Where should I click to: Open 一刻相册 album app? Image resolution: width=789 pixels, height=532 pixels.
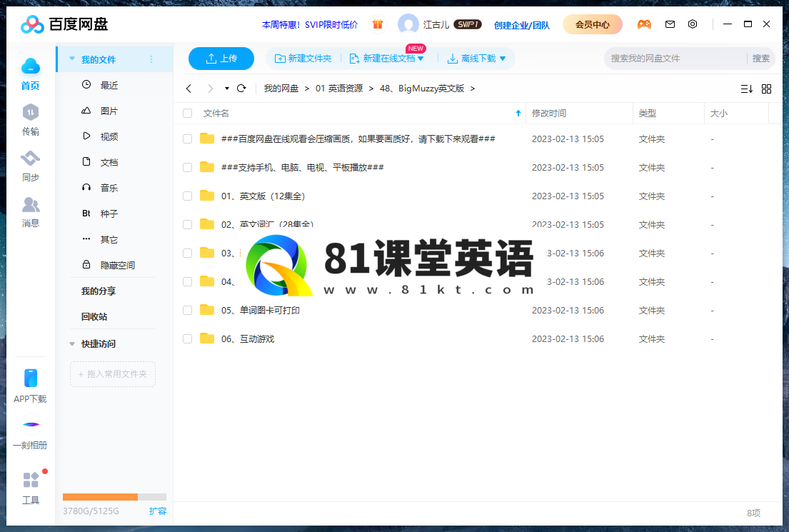pos(31,424)
